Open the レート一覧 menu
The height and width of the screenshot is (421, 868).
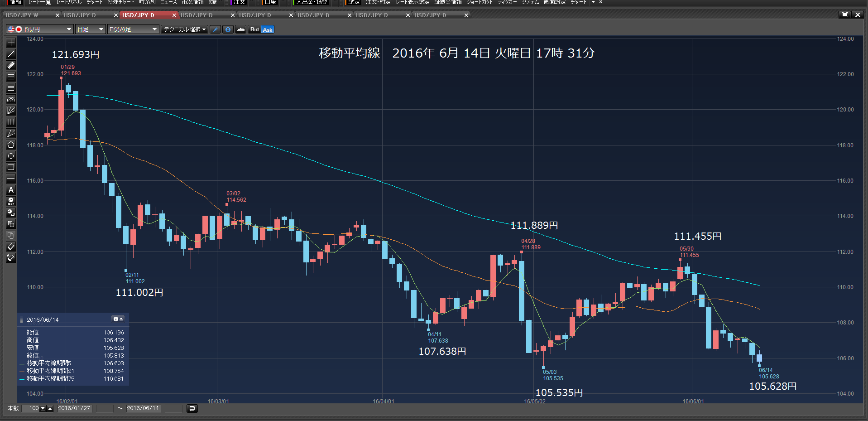[39, 2]
